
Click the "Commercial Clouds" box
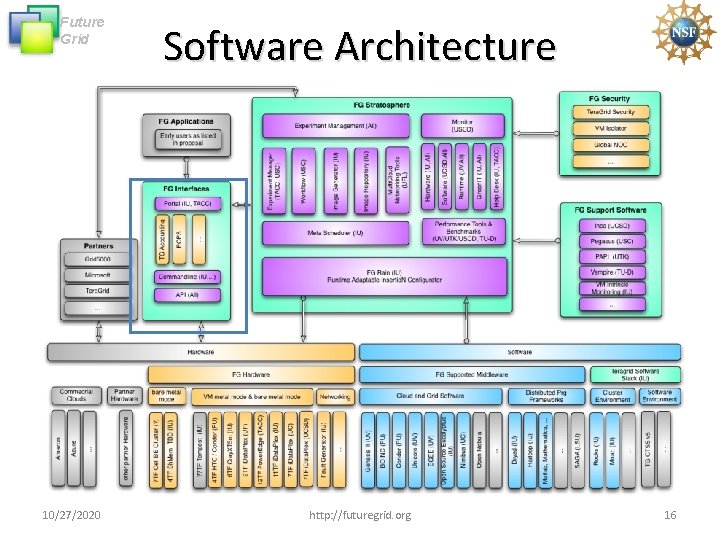pyautogui.click(x=76, y=396)
